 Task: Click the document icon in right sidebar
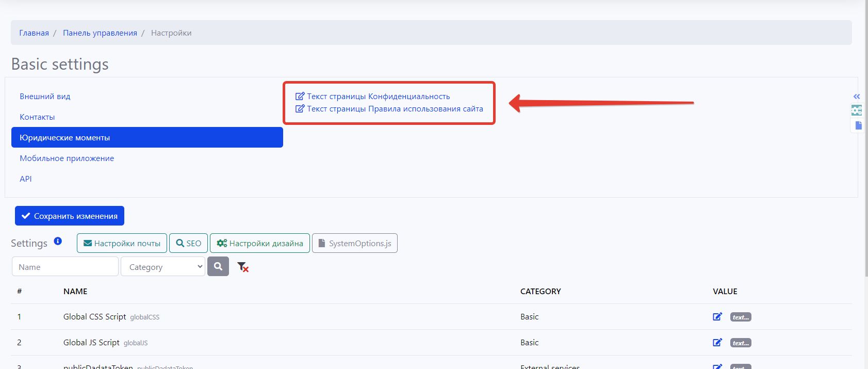858,125
